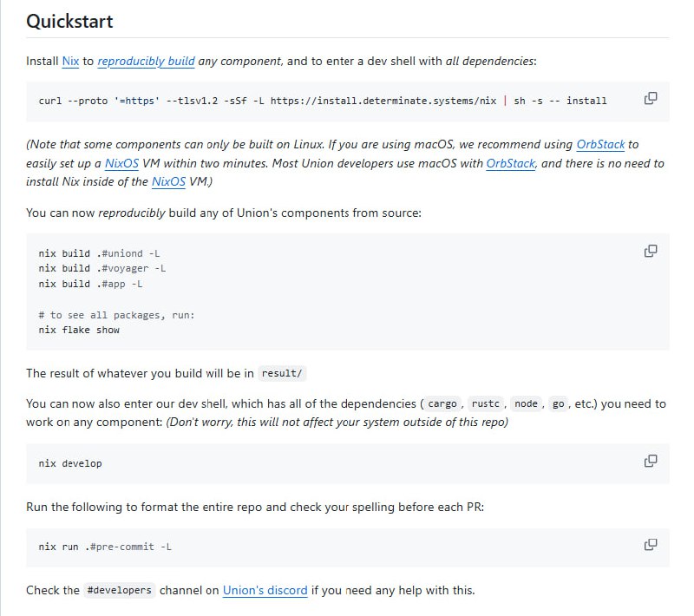This screenshot has width=694, height=616.
Task: Open the Union's discord link
Action: [265, 590]
